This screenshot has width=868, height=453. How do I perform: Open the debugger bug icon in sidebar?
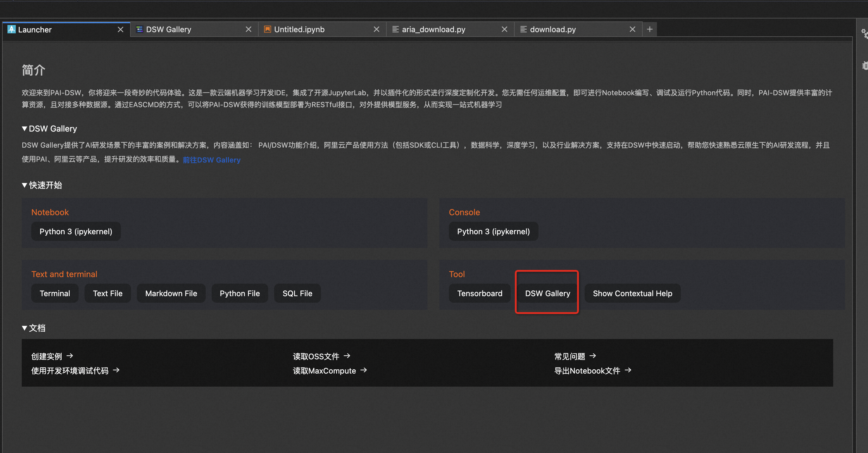tap(865, 65)
